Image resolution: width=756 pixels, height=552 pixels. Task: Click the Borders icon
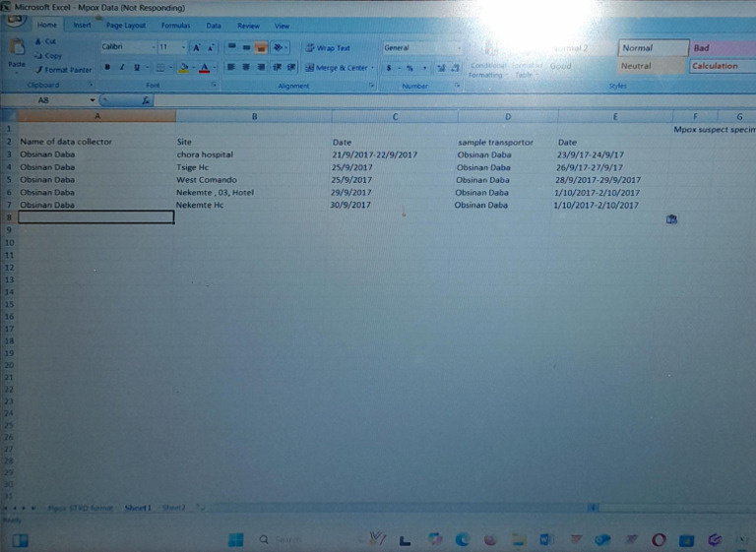[x=160, y=68]
